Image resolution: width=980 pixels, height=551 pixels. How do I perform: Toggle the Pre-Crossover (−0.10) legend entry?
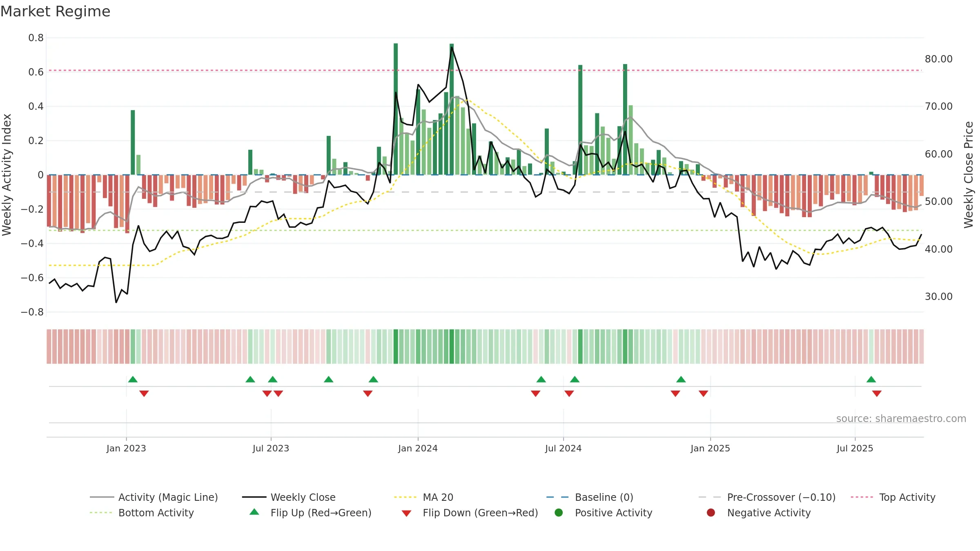(x=767, y=497)
